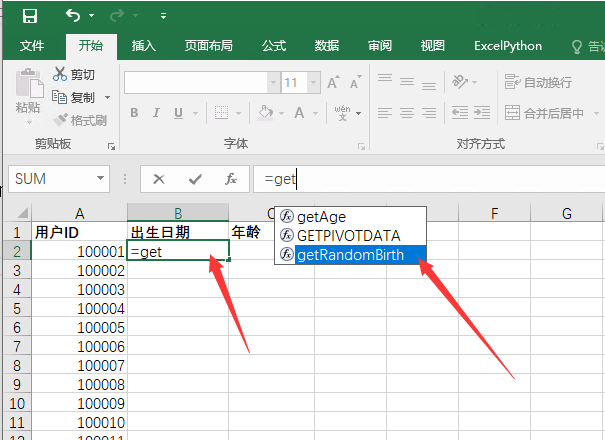Click the Align Left icon
This screenshot has width=605, height=440.
click(385, 113)
